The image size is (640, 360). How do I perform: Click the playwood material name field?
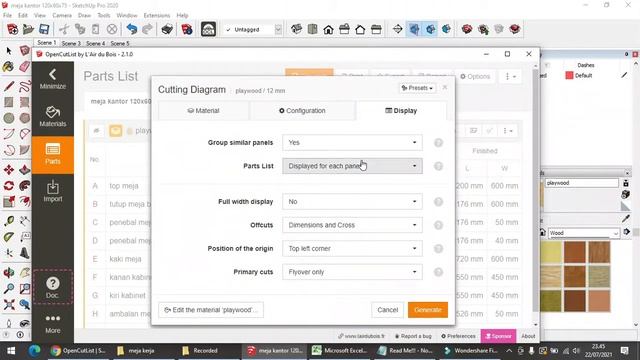pos(582,183)
